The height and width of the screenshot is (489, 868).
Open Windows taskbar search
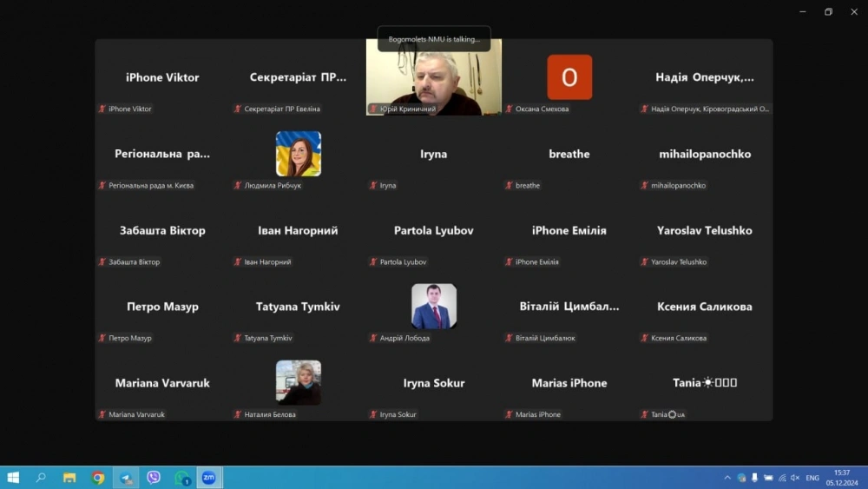coord(41,477)
